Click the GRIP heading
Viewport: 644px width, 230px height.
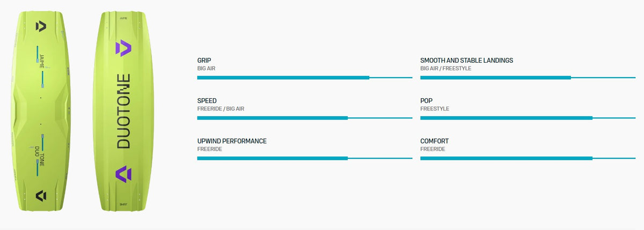204,61
